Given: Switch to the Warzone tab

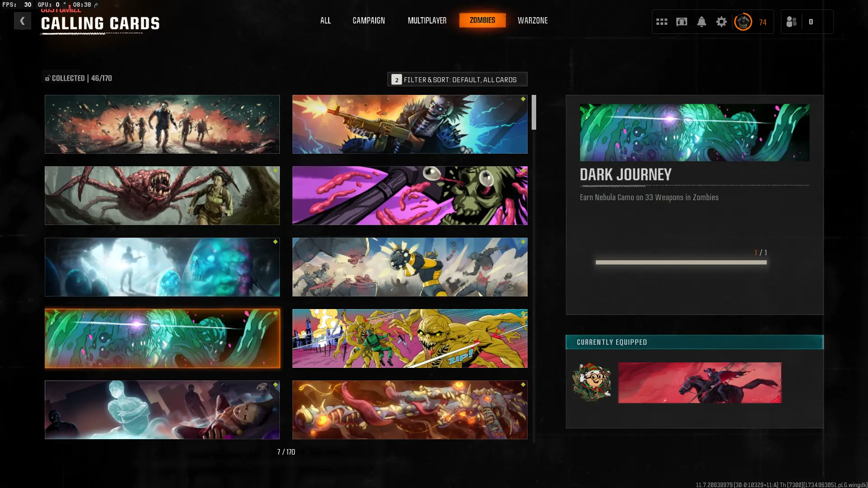Looking at the screenshot, I should [532, 20].
